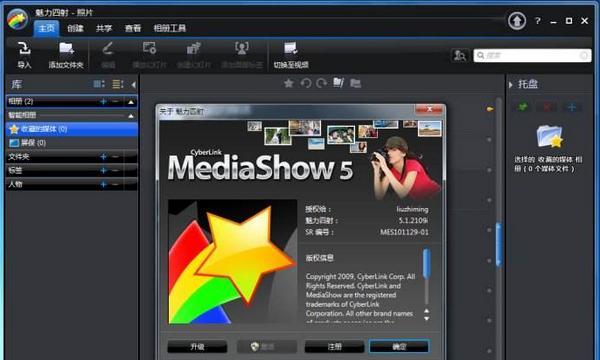Screen dimensions: 600x360
Task: Click the 添加文件夹 add folder icon
Action: coord(66,49)
